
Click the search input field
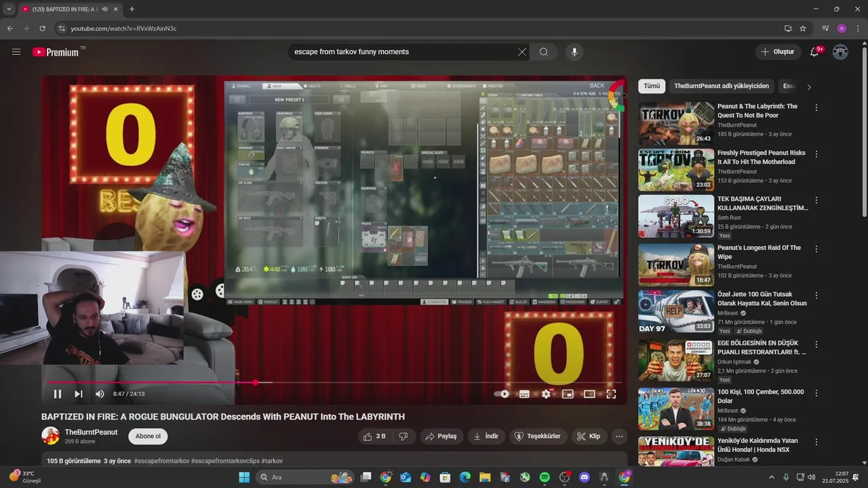point(403,52)
